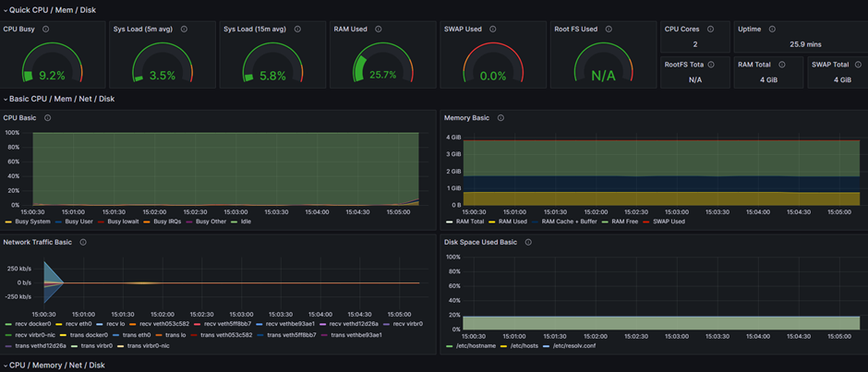Click the SWAP Used gauge info icon
The width and height of the screenshot is (868, 372).
(493, 30)
